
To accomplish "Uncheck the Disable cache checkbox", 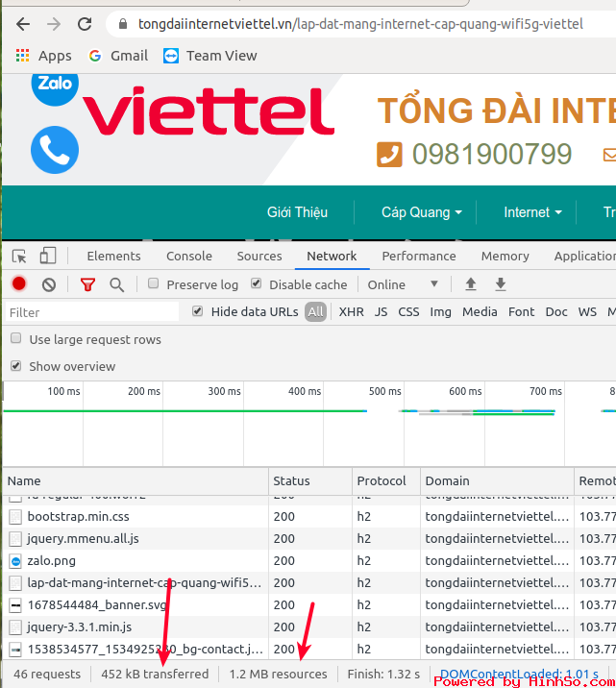I will click(257, 283).
